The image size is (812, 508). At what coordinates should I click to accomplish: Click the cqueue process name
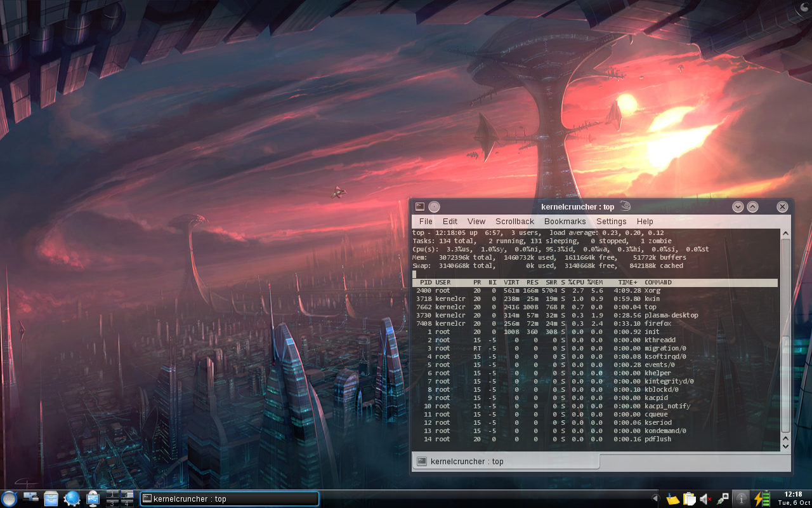(x=656, y=415)
